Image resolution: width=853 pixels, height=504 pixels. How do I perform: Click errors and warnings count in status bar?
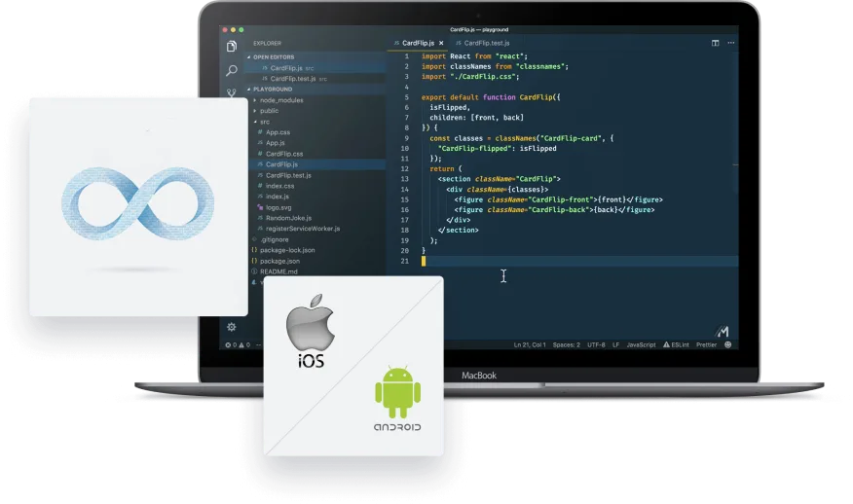click(x=238, y=344)
